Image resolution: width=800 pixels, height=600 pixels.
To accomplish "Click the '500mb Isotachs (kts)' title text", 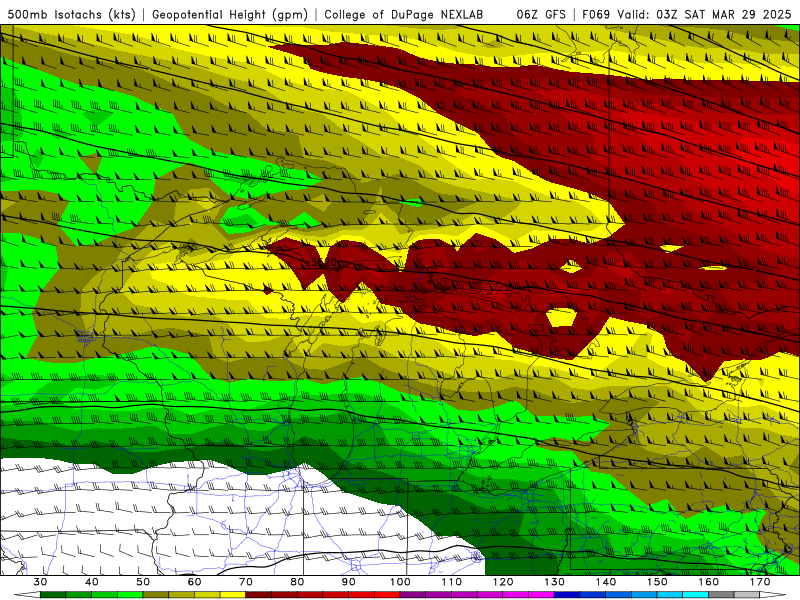I will tap(71, 15).
